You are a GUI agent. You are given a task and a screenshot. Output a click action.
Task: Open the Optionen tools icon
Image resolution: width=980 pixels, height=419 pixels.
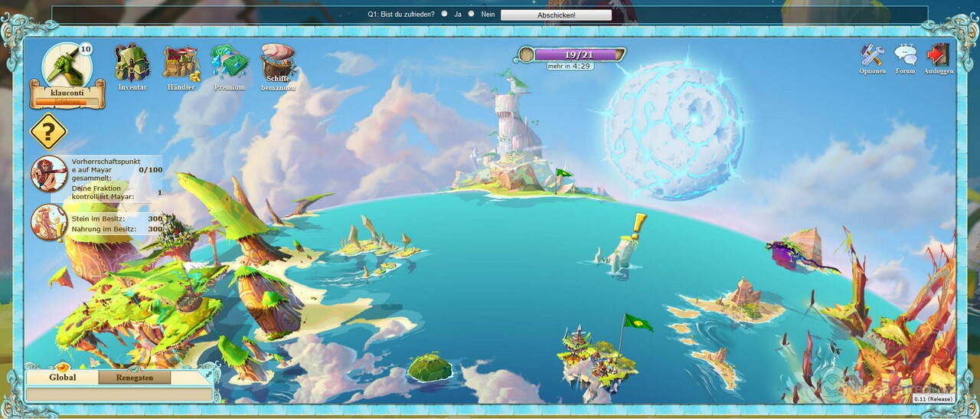tap(872, 55)
